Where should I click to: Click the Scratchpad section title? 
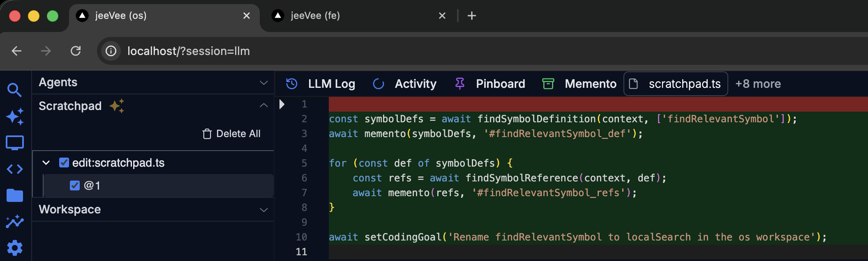tap(70, 106)
